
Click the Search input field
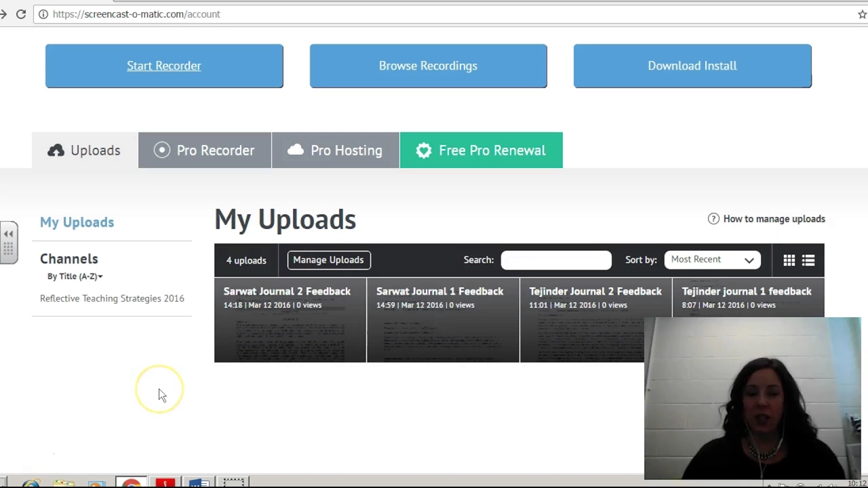pos(556,260)
